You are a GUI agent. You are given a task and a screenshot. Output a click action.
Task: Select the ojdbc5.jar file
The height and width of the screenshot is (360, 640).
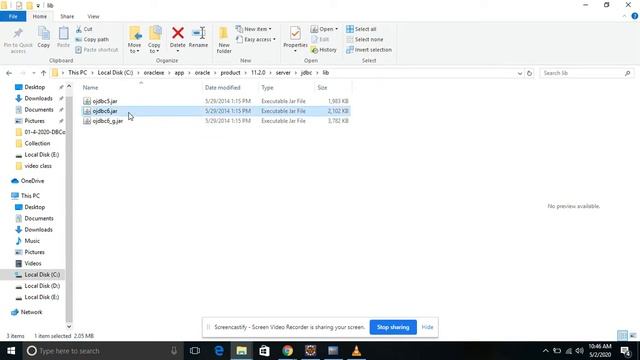pos(105,101)
